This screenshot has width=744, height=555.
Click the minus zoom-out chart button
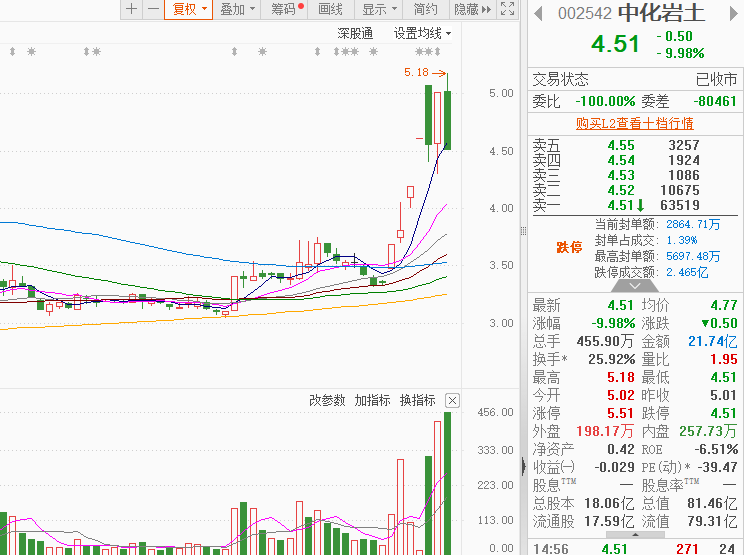click(153, 9)
